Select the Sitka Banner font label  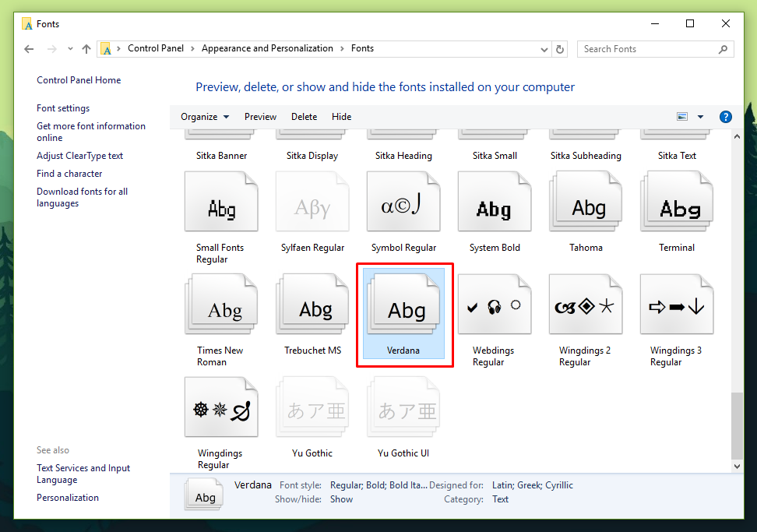pyautogui.click(x=221, y=156)
